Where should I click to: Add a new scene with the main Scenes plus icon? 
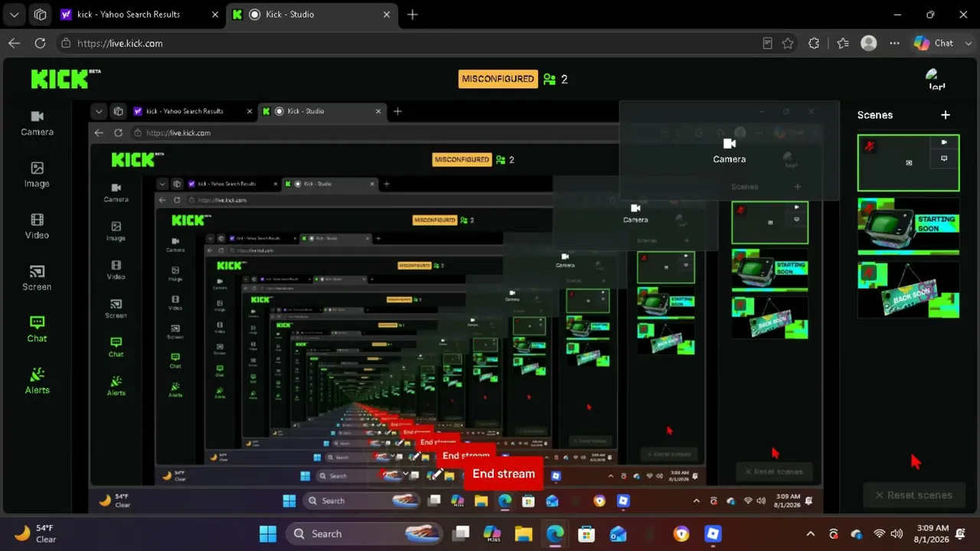click(946, 115)
